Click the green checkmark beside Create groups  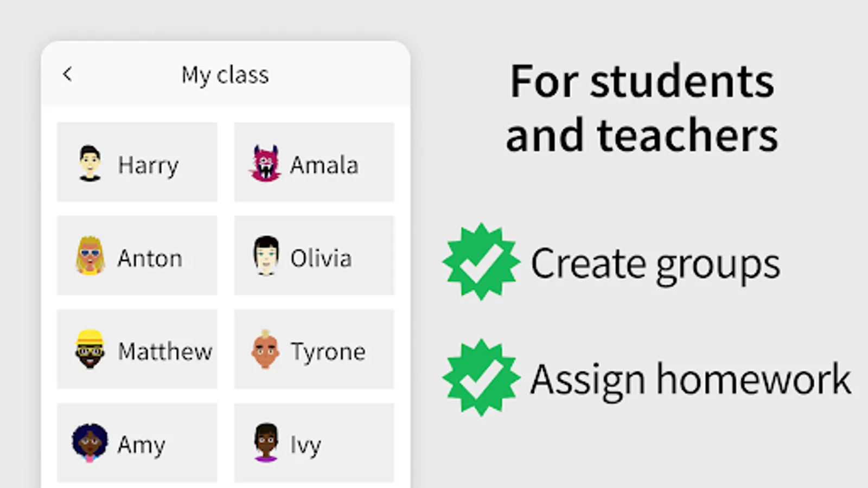[481, 262]
